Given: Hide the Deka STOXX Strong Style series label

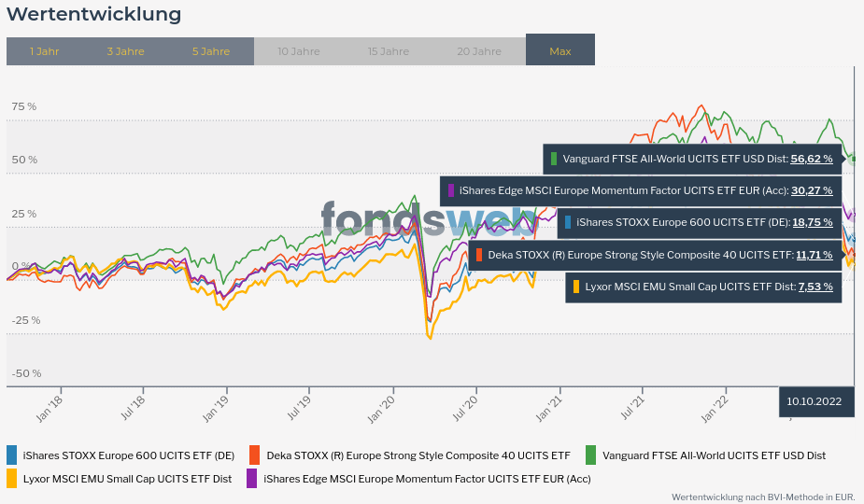Looking at the screenshot, I should [418, 455].
